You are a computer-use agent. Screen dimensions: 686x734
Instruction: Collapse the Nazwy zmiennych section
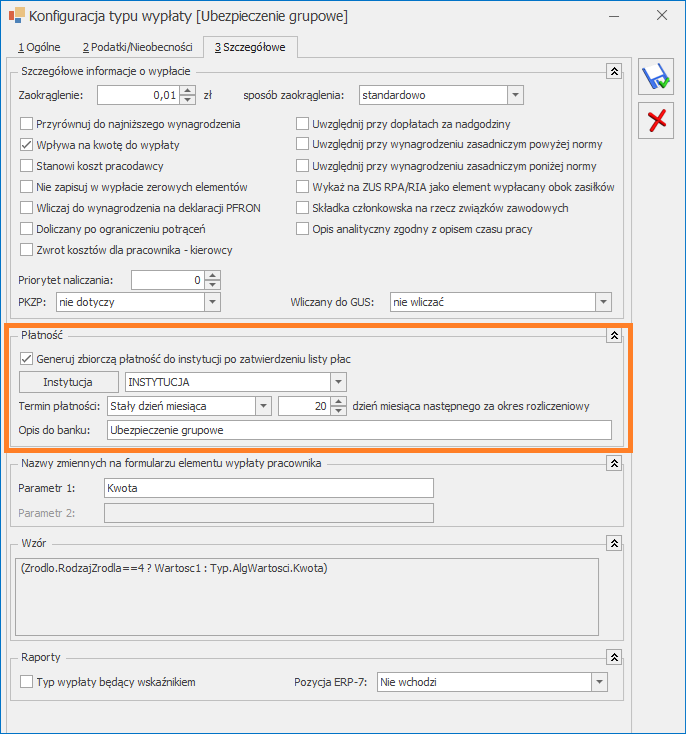[x=614, y=463]
